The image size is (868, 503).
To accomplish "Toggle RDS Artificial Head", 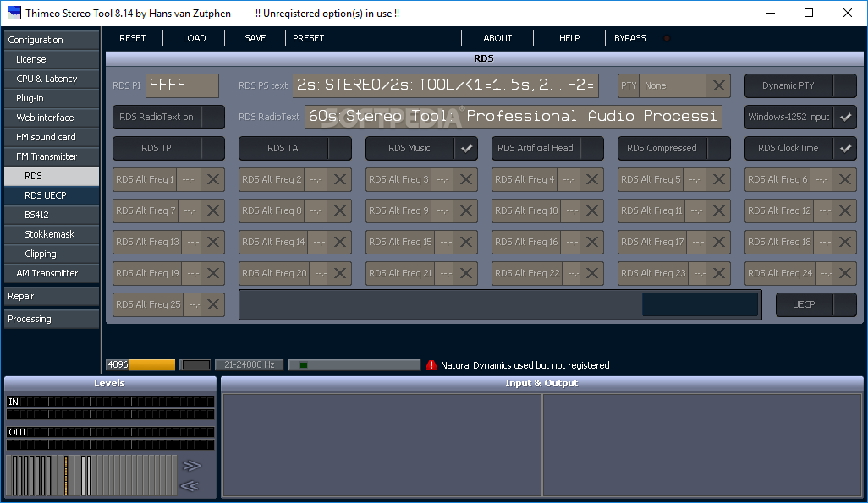I will pyautogui.click(x=547, y=148).
